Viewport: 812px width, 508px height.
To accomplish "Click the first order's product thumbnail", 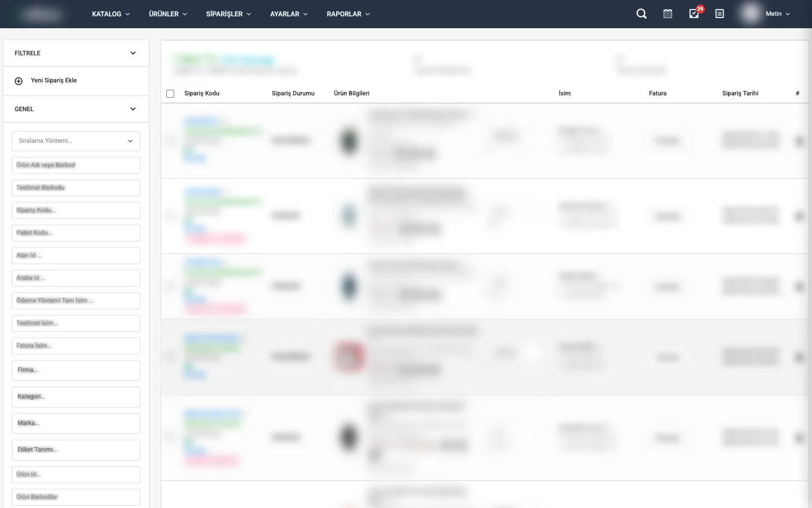I will point(349,141).
